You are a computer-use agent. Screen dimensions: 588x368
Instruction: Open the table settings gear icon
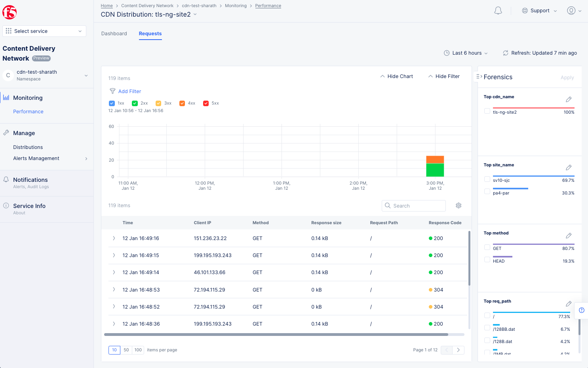coord(459,206)
